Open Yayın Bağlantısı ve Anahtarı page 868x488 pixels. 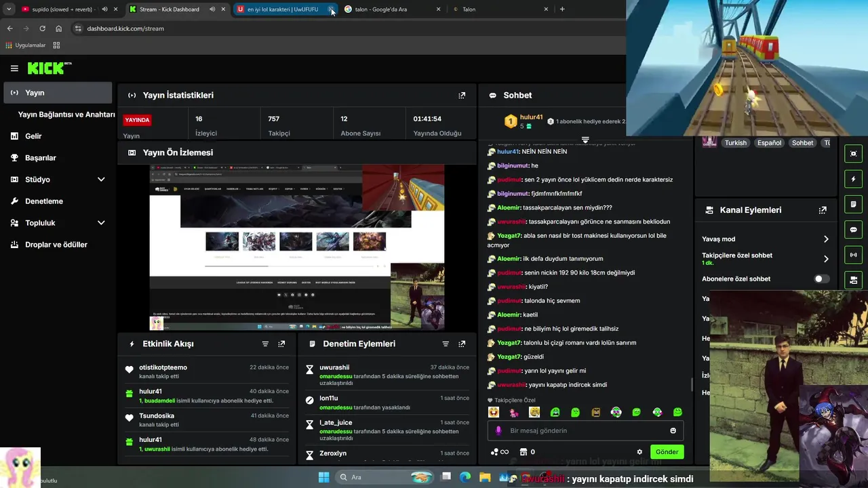click(x=66, y=115)
